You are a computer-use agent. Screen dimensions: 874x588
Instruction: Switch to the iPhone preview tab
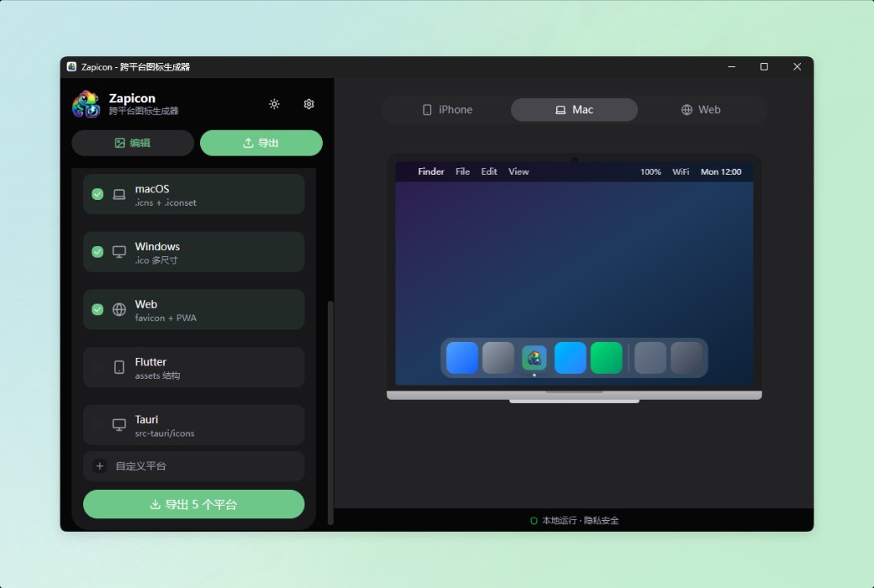point(447,109)
